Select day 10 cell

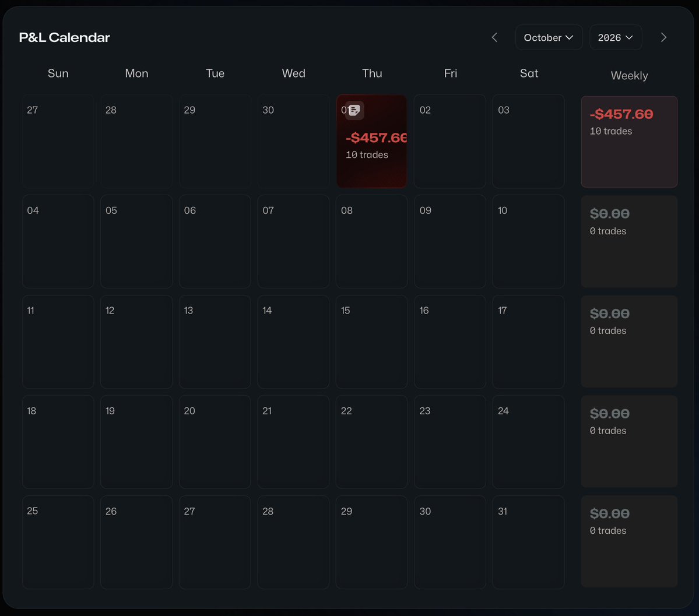(528, 242)
